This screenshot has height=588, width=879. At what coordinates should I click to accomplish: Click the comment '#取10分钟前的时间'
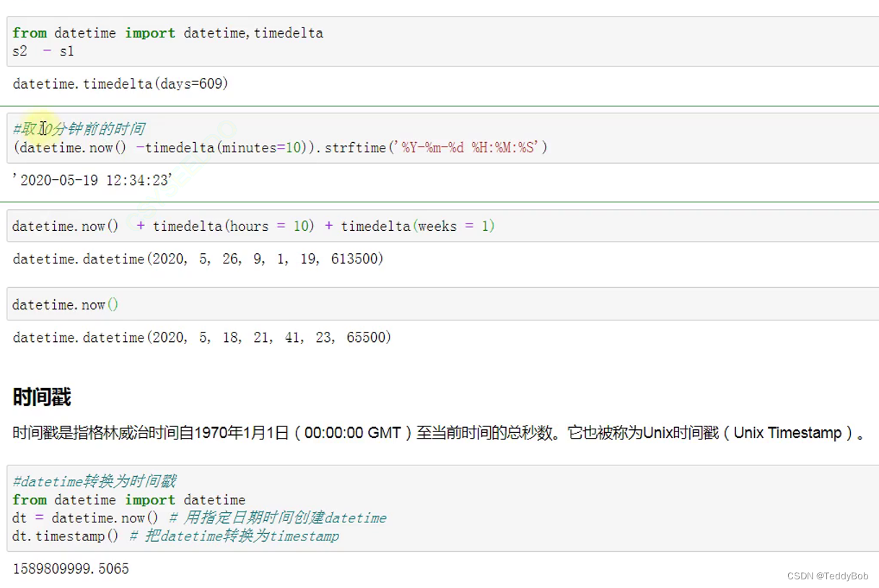[79, 129]
